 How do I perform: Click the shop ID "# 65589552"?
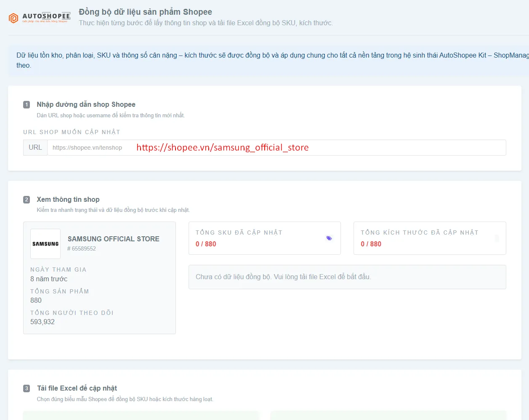click(82, 248)
